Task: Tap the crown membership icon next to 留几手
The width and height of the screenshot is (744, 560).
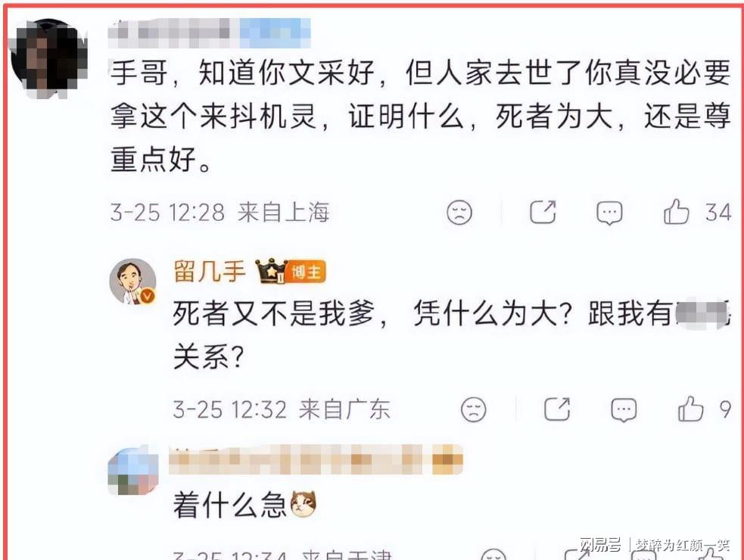Action: (x=271, y=271)
